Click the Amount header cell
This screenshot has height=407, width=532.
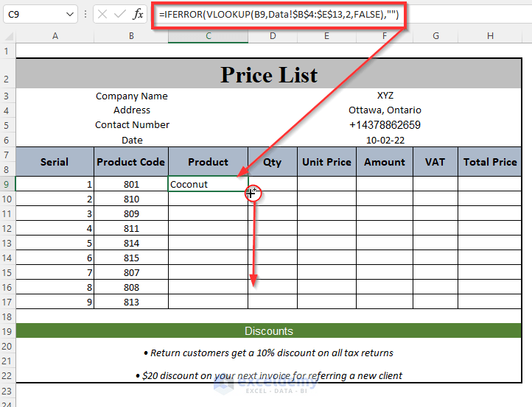pyautogui.click(x=385, y=162)
